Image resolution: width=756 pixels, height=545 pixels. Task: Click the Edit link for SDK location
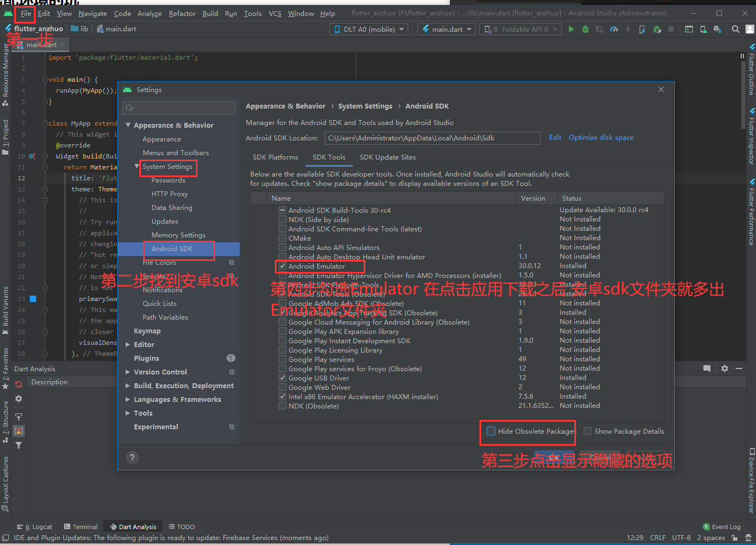[555, 138]
